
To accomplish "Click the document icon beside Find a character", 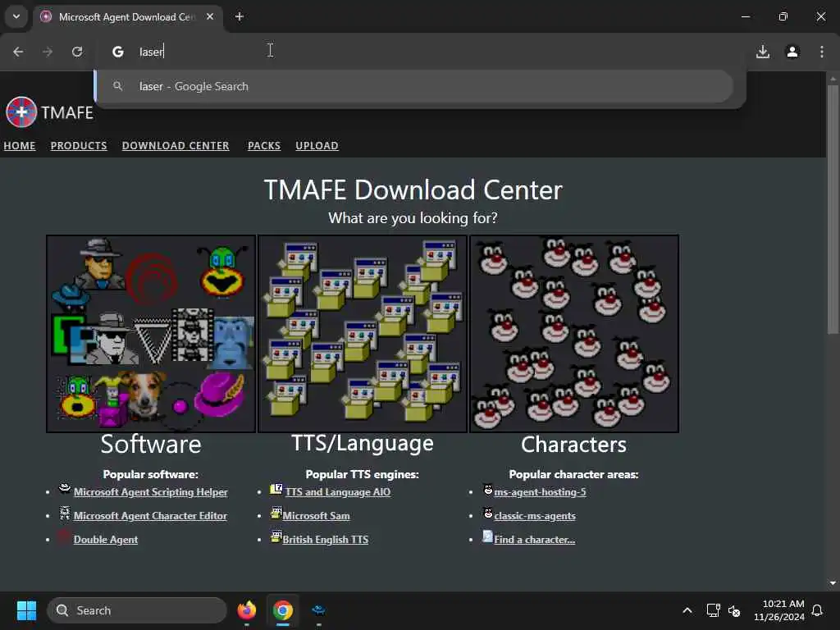I will click(487, 536).
